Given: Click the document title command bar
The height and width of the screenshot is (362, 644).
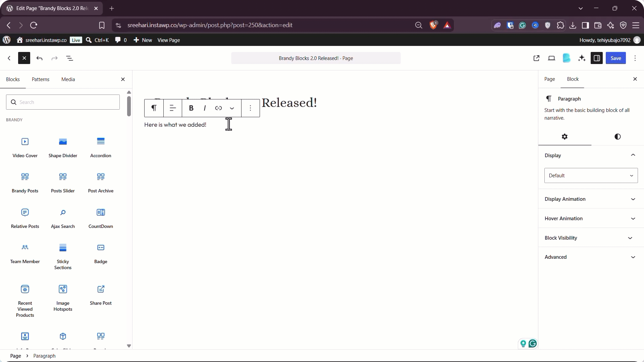Looking at the screenshot, I should [316, 58].
